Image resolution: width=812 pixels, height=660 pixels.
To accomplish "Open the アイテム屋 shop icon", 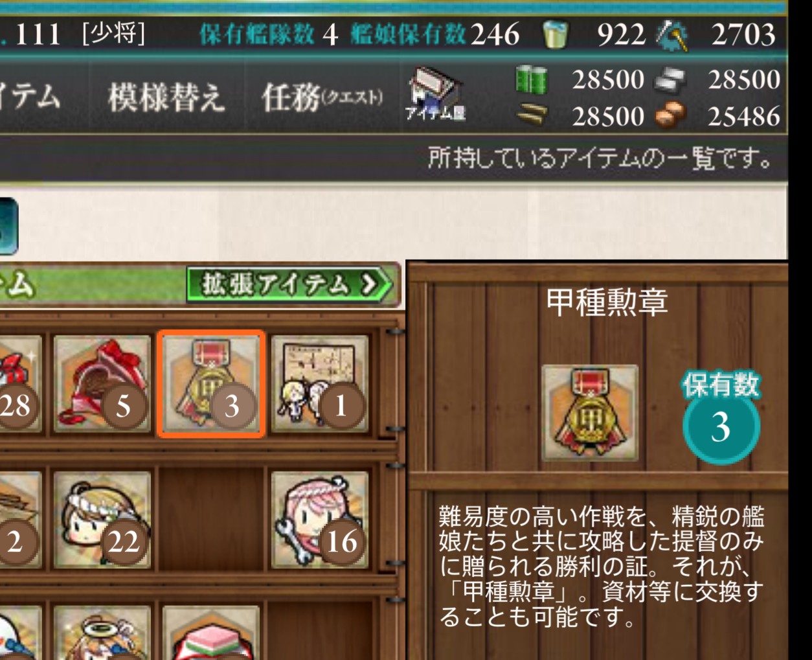I will coord(434,95).
